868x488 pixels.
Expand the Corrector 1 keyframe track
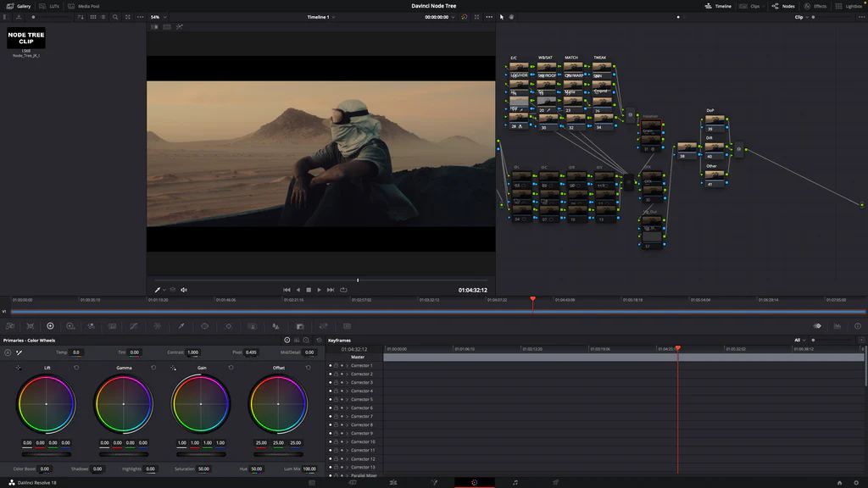click(x=348, y=366)
